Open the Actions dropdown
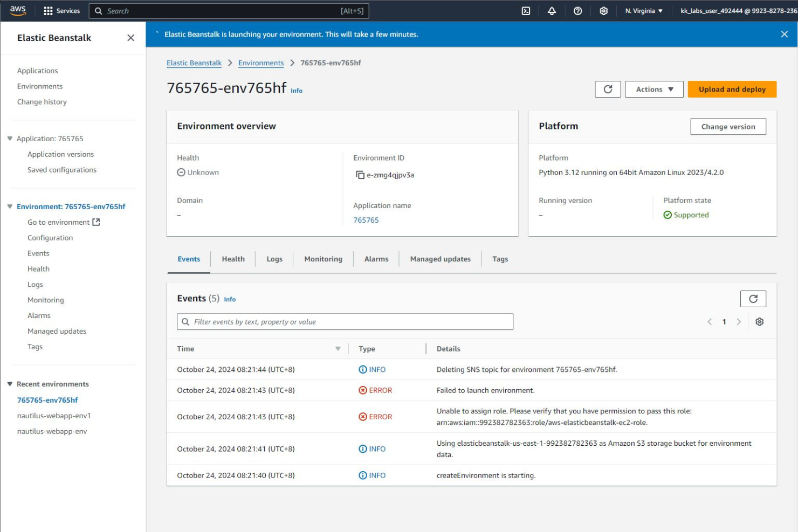The height and width of the screenshot is (532, 798). (x=653, y=89)
